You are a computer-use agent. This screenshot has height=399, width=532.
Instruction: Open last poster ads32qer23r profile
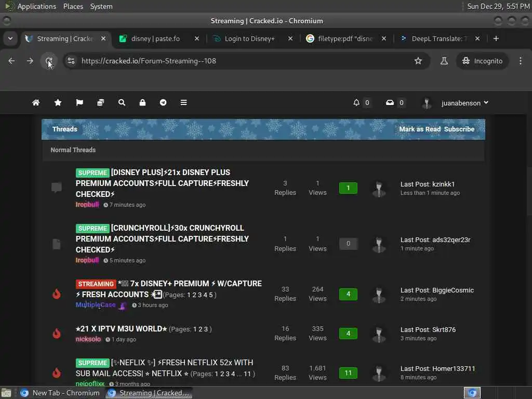[x=451, y=240]
